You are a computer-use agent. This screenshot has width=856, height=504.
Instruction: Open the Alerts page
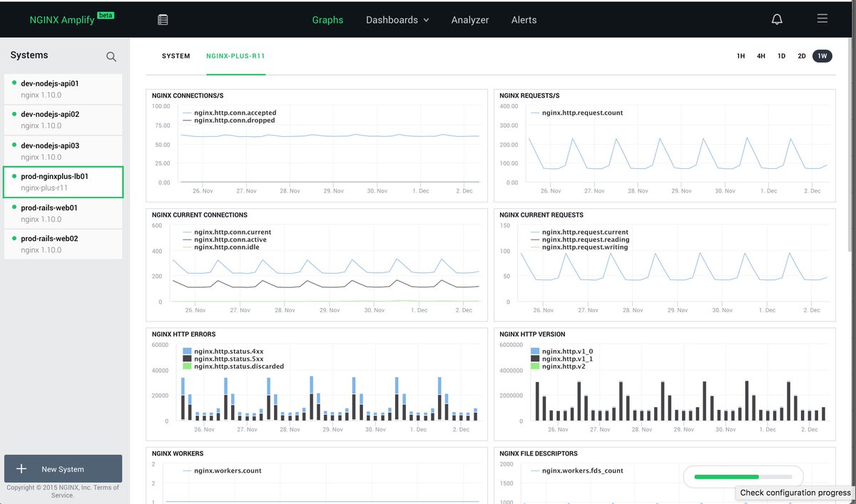(x=524, y=20)
